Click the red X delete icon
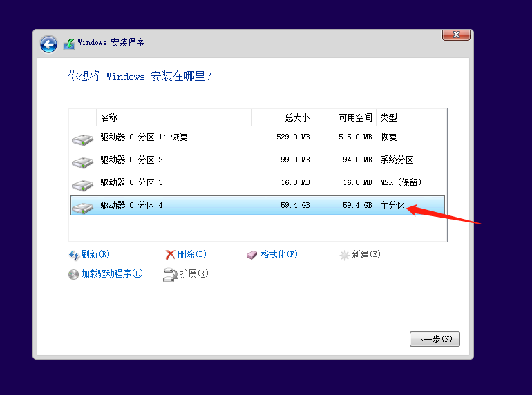Screen dimensions: 532x395 pos(170,255)
